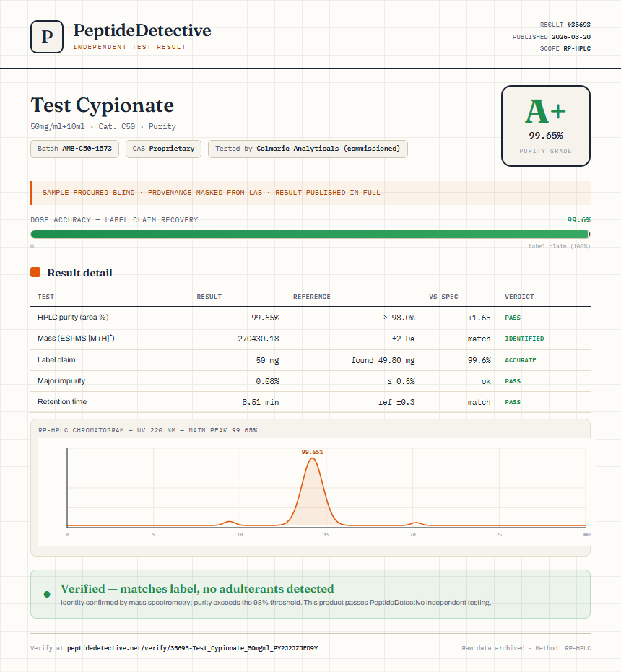The width and height of the screenshot is (621, 672).
Task: Click the 50mg/ml*10ml product subtitle
Action: 103,126
